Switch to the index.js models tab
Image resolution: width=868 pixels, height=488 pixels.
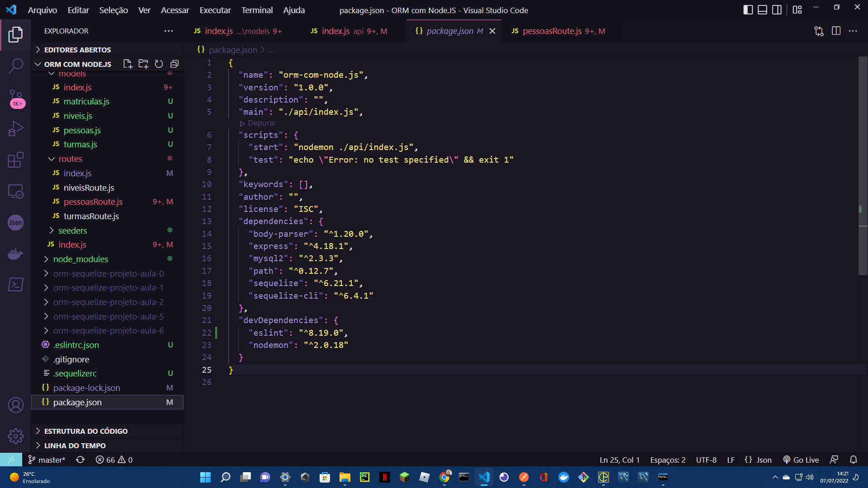(238, 31)
